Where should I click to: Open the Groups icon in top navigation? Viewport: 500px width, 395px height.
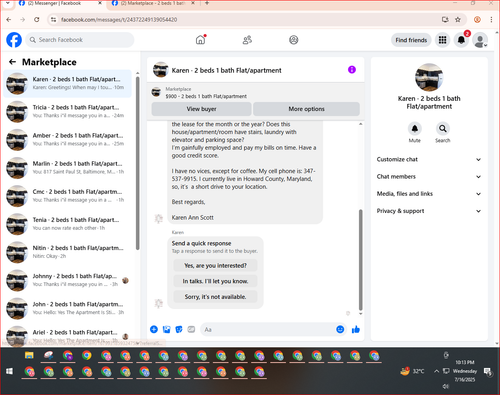[293, 40]
